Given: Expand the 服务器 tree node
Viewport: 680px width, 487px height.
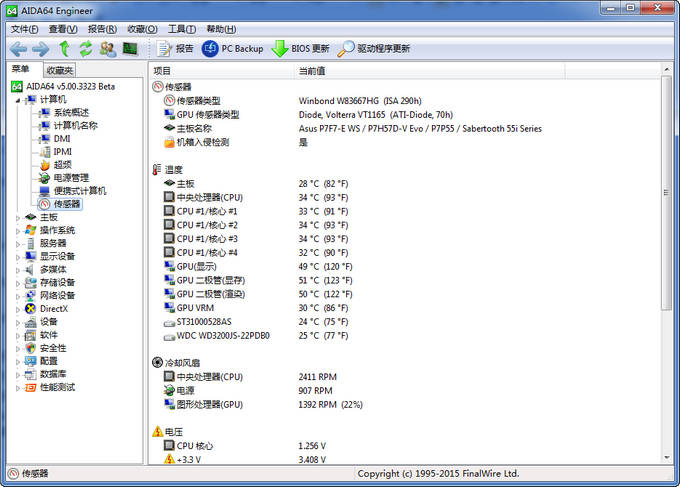Looking at the screenshot, I should tap(18, 244).
